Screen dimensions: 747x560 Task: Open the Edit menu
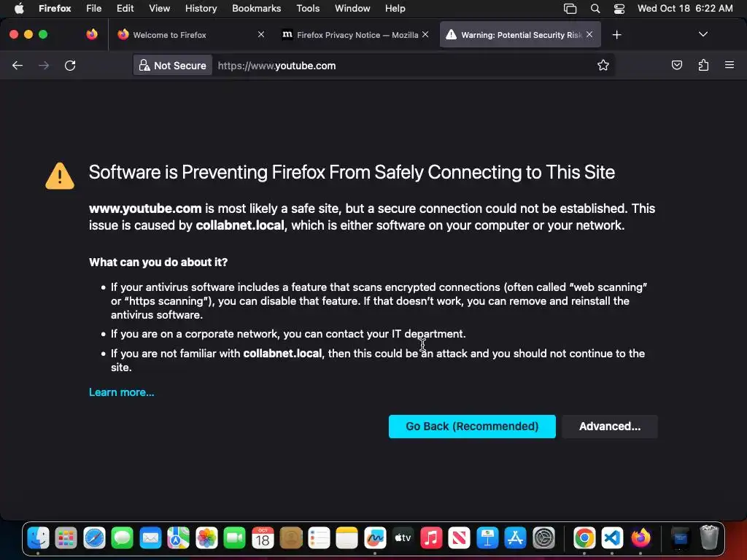(125, 8)
